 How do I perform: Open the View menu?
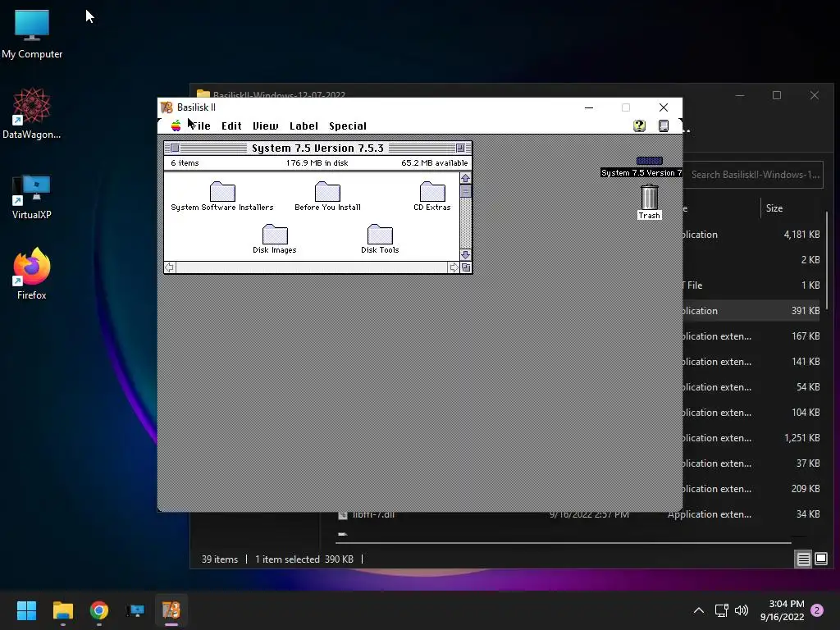(x=265, y=126)
